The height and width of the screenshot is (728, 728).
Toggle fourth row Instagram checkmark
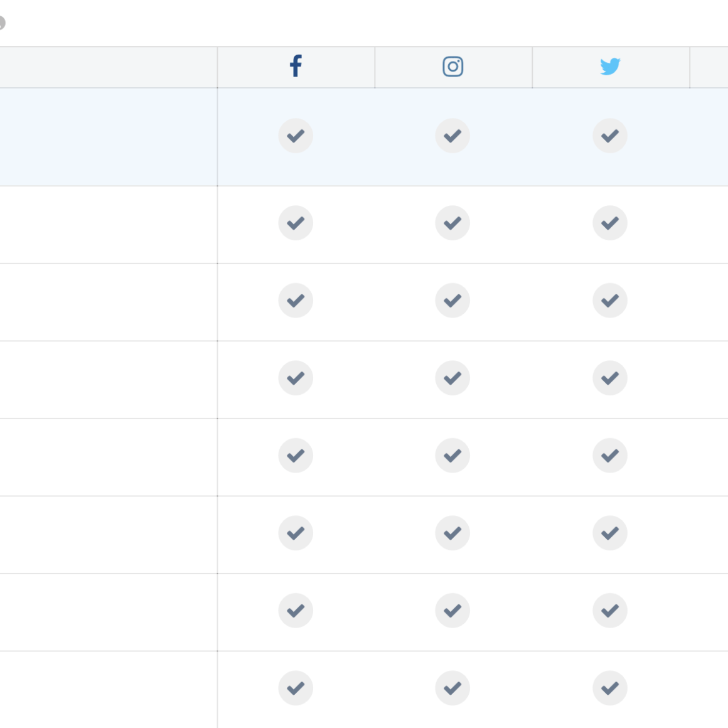click(x=452, y=378)
